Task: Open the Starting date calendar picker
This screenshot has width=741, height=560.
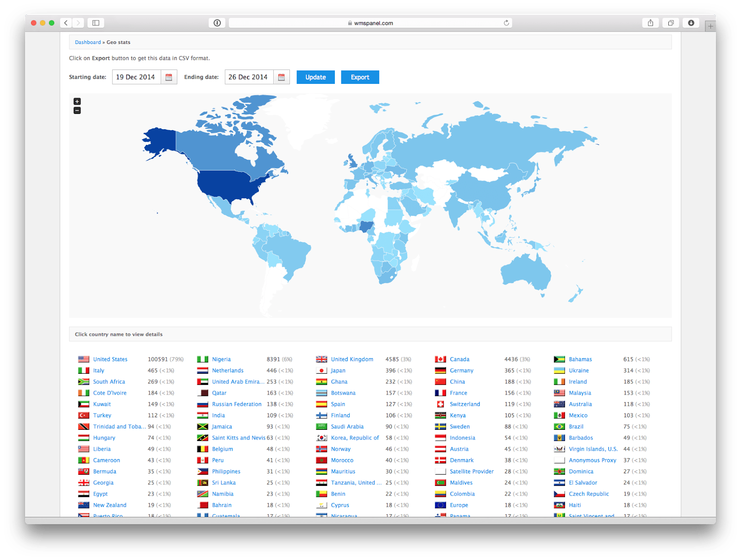Action: tap(169, 77)
